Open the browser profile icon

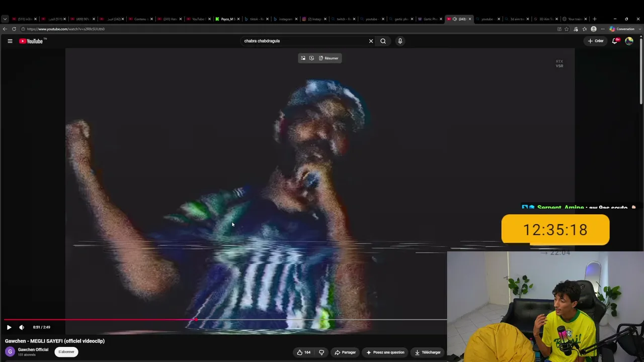(594, 29)
